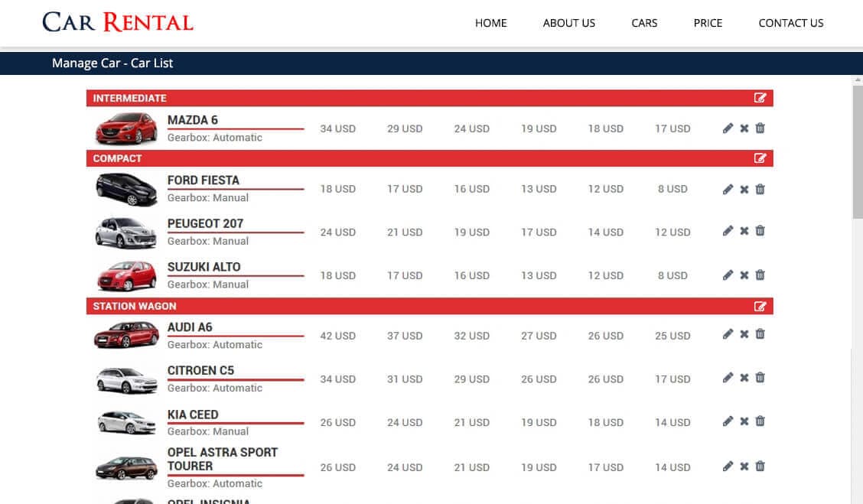The height and width of the screenshot is (504, 863).
Task: Open the Station Wagon category edit icon
Action: pos(760,306)
